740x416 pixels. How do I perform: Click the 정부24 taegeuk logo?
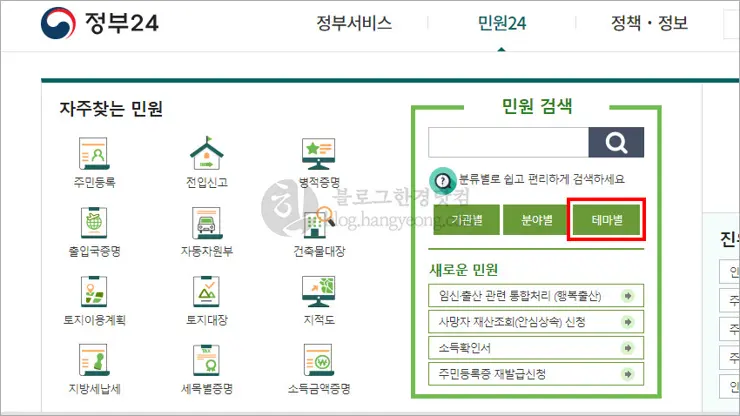(58, 23)
